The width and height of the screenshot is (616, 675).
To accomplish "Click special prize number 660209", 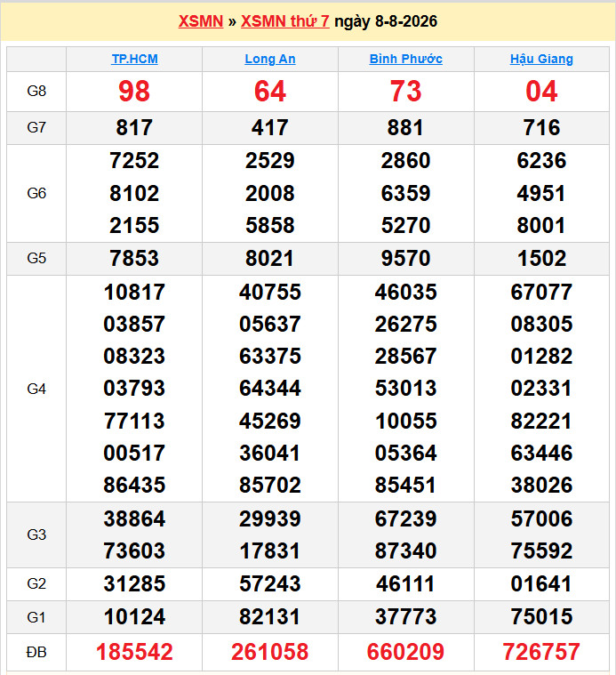I will point(405,652).
